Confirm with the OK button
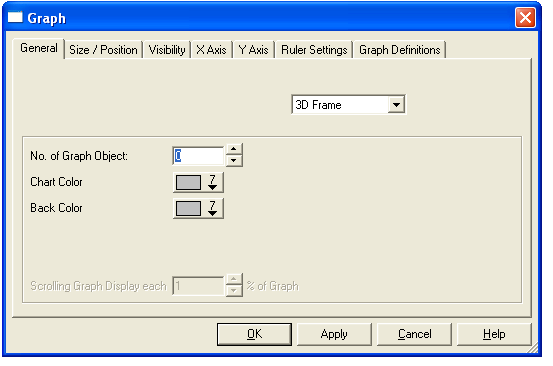This screenshot has width=553, height=366. pyautogui.click(x=254, y=334)
